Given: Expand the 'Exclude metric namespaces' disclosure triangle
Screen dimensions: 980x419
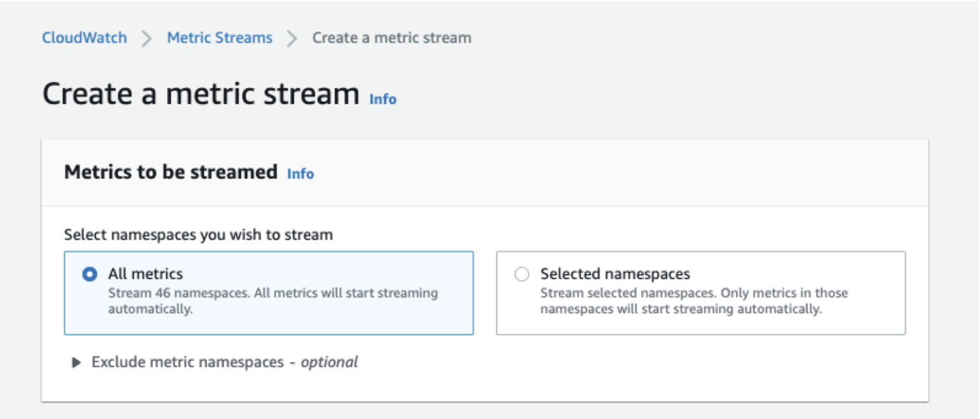Looking at the screenshot, I should pos(76,363).
